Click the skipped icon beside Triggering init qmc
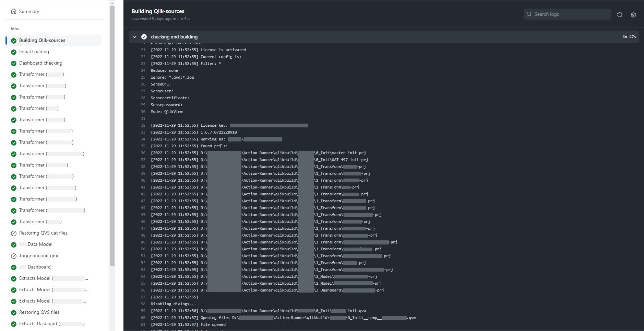The width and height of the screenshot is (644, 331). [x=14, y=256]
